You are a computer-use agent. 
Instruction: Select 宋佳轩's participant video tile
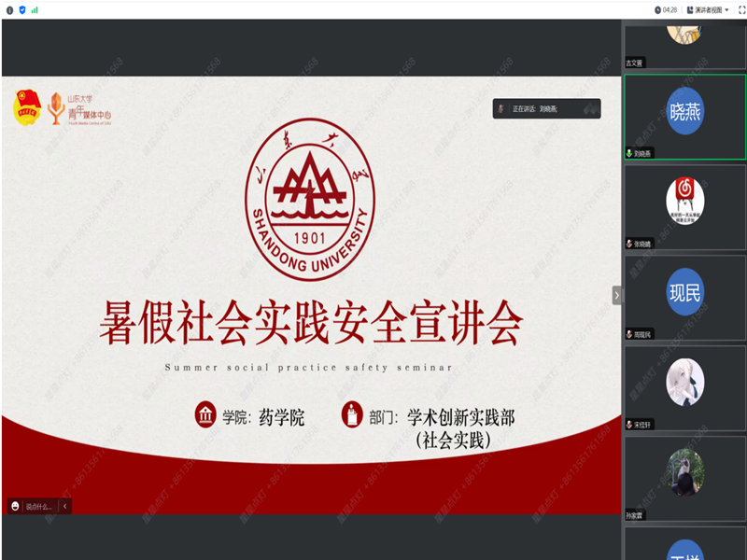point(684,383)
